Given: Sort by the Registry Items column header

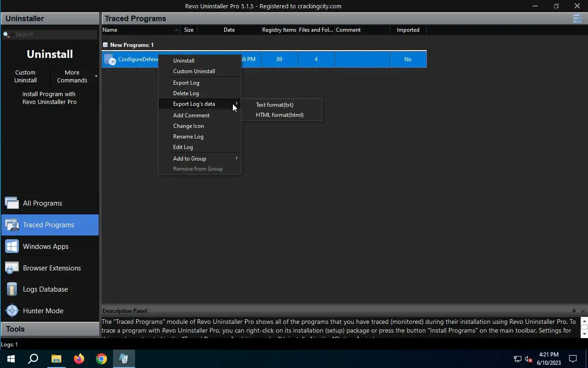Looking at the screenshot, I should [x=279, y=30].
